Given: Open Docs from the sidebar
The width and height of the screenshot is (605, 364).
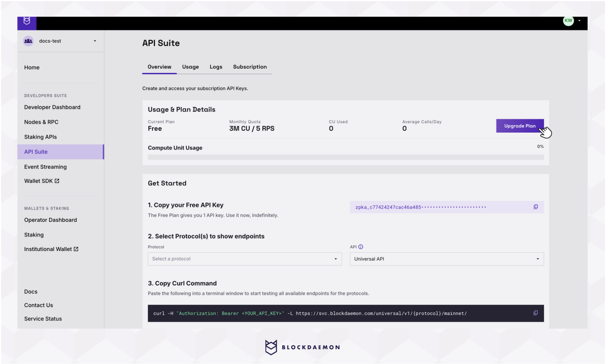Looking at the screenshot, I should 31,292.
